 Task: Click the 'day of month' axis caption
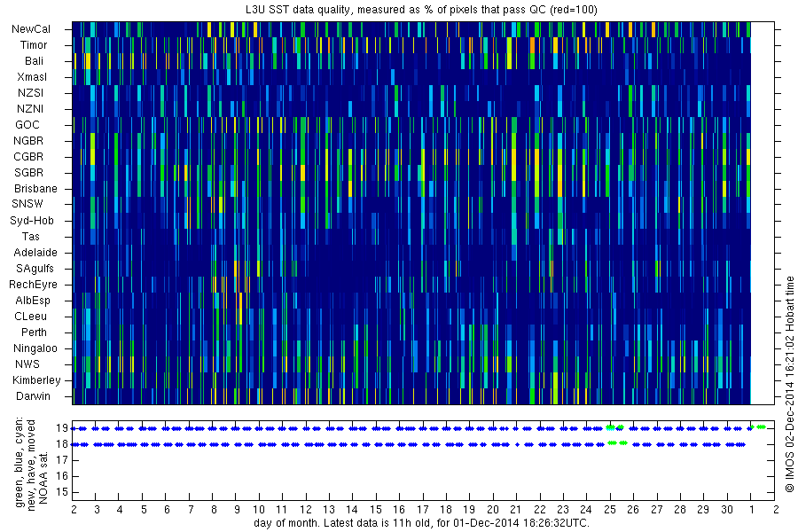[x=421, y=523]
